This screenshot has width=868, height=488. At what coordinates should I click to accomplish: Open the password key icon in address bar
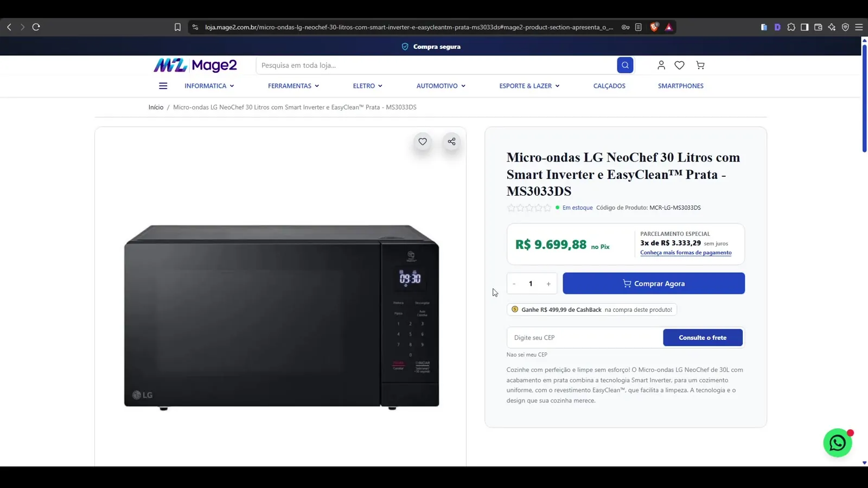tap(626, 27)
